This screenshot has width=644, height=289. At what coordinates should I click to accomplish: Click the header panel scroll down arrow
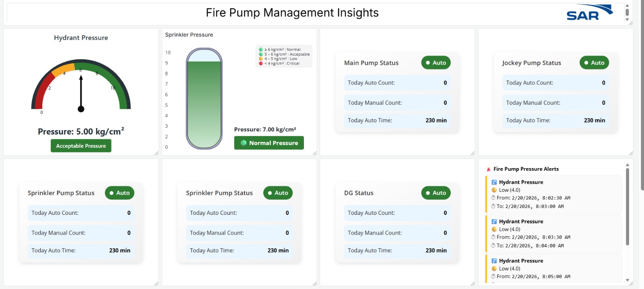pos(627,19)
